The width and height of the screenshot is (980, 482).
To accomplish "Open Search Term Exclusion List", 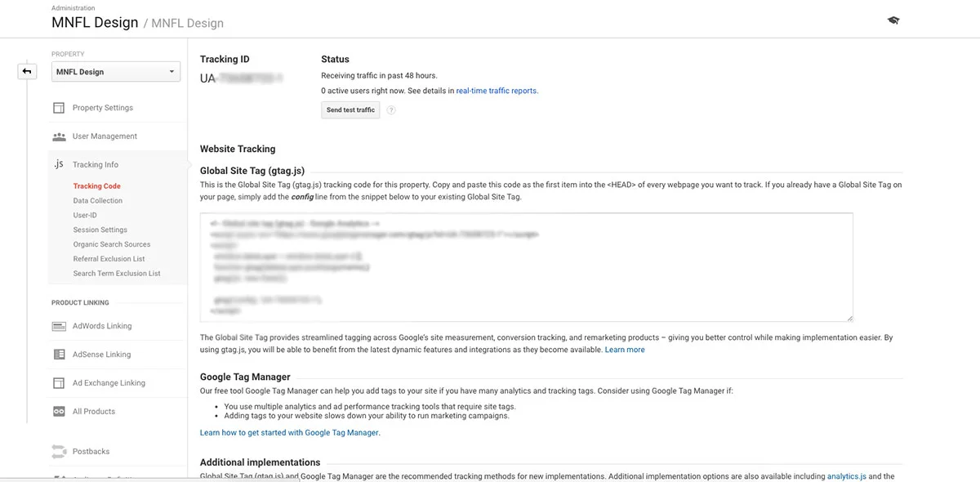I will click(117, 274).
